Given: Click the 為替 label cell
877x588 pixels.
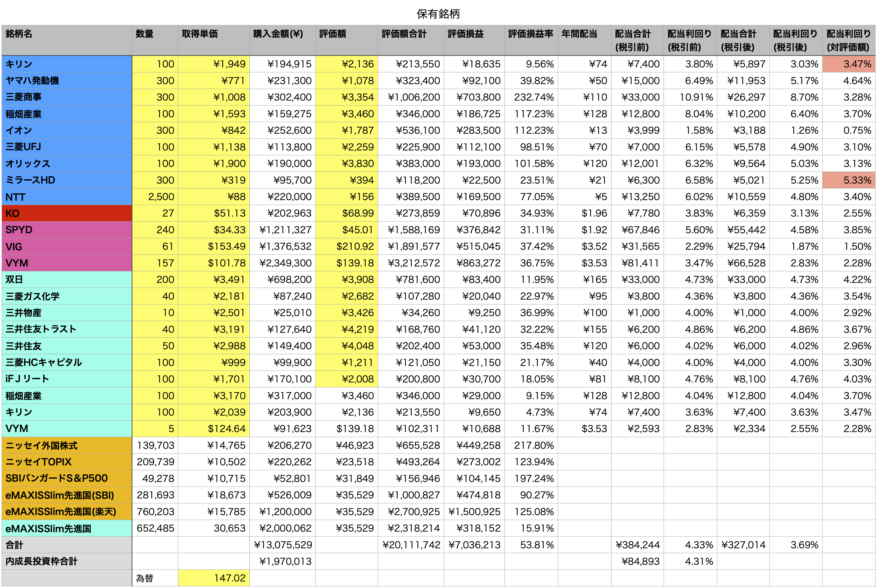Looking at the screenshot, I should 145,578.
